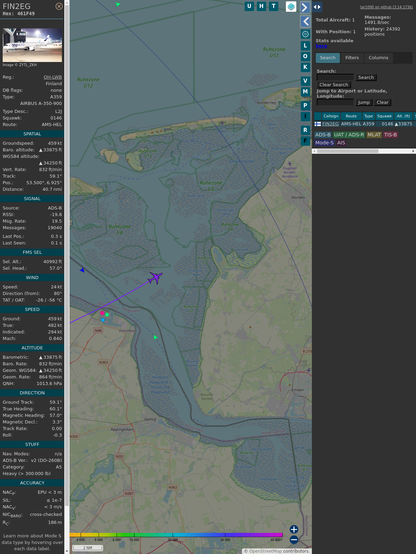This screenshot has height=554, width=416.
Task: Click the double-arrow sidebar toggle icon
Action: (x=317, y=7)
